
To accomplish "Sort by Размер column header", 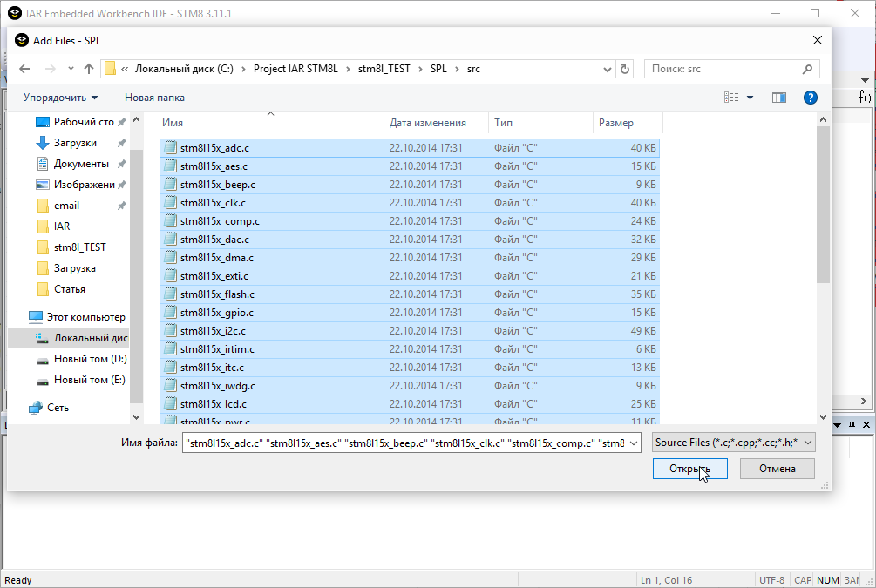I will 628,123.
